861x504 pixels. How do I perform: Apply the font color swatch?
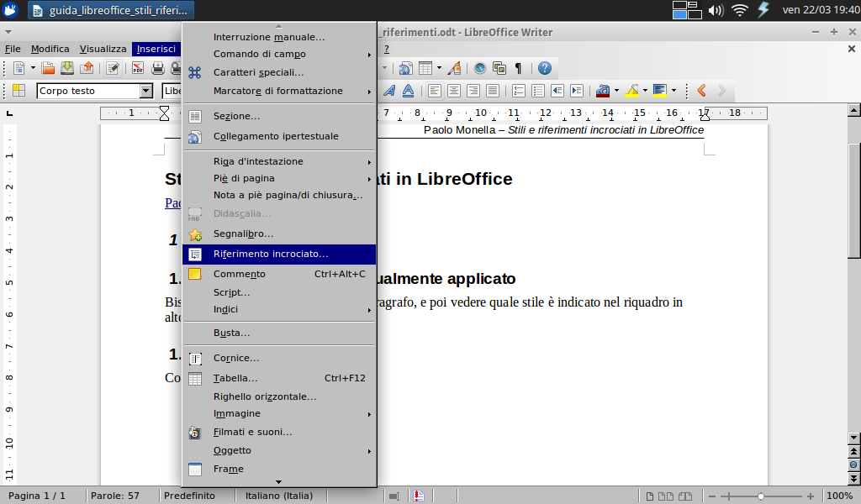pos(603,91)
